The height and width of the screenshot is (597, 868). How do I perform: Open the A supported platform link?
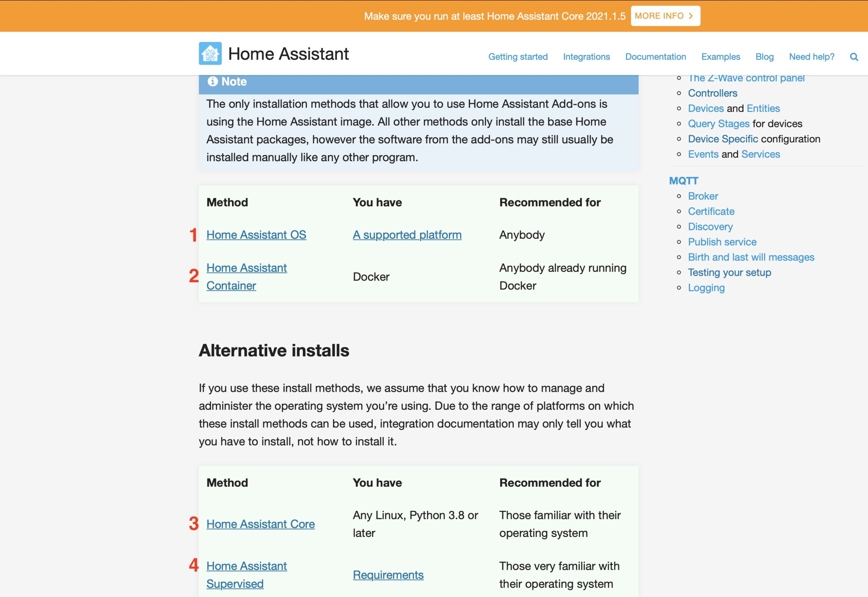coord(406,234)
